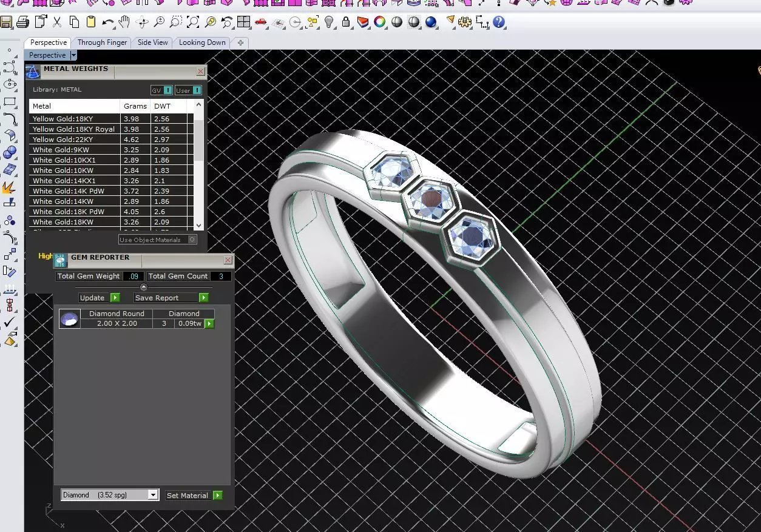761x532 pixels.
Task: Select the blue spheres boolean tool
Action: pos(10,153)
